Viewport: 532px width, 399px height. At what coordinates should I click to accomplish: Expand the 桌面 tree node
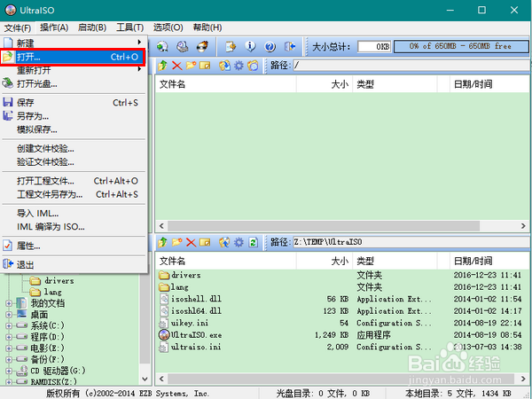point(9,315)
